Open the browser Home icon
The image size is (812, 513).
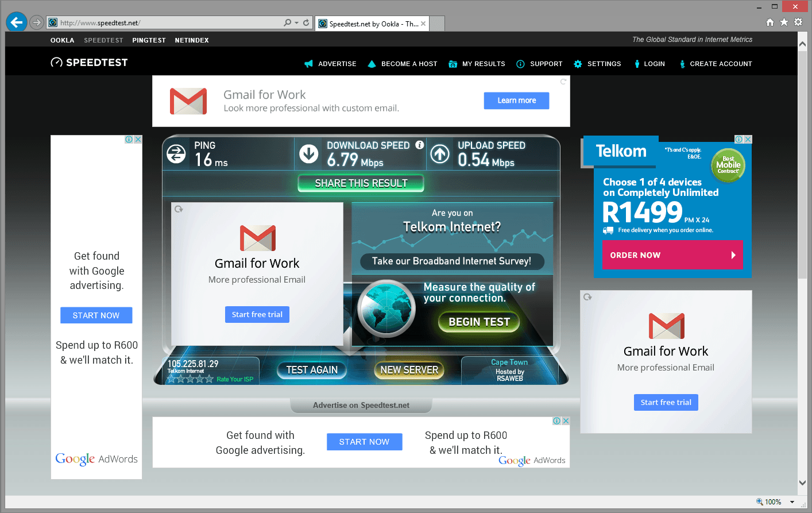click(x=770, y=22)
